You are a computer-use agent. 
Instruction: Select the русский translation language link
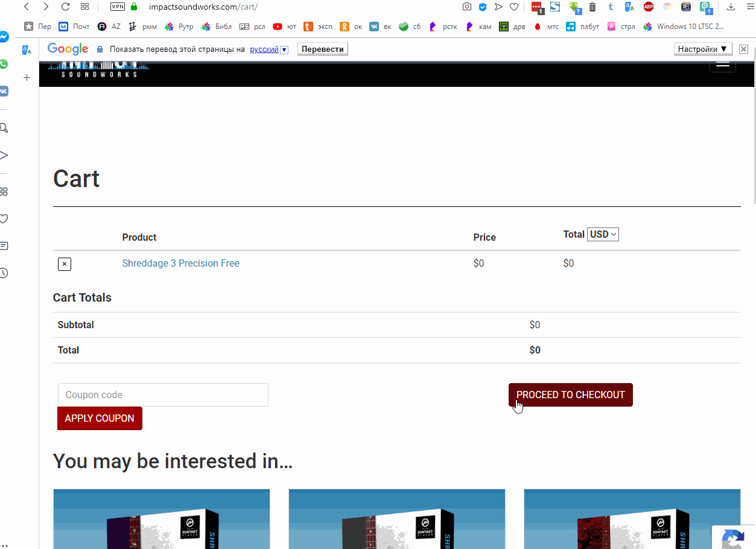(264, 49)
